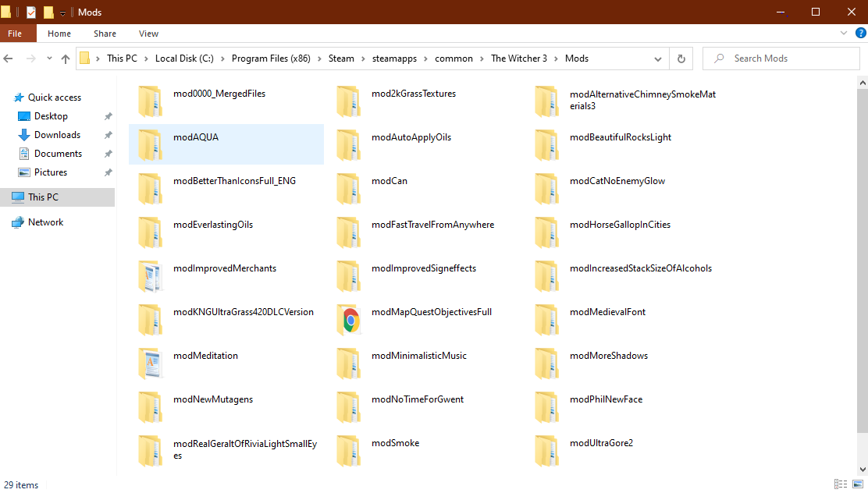Select the modBeautifulRocksLight folder icon

[546, 145]
